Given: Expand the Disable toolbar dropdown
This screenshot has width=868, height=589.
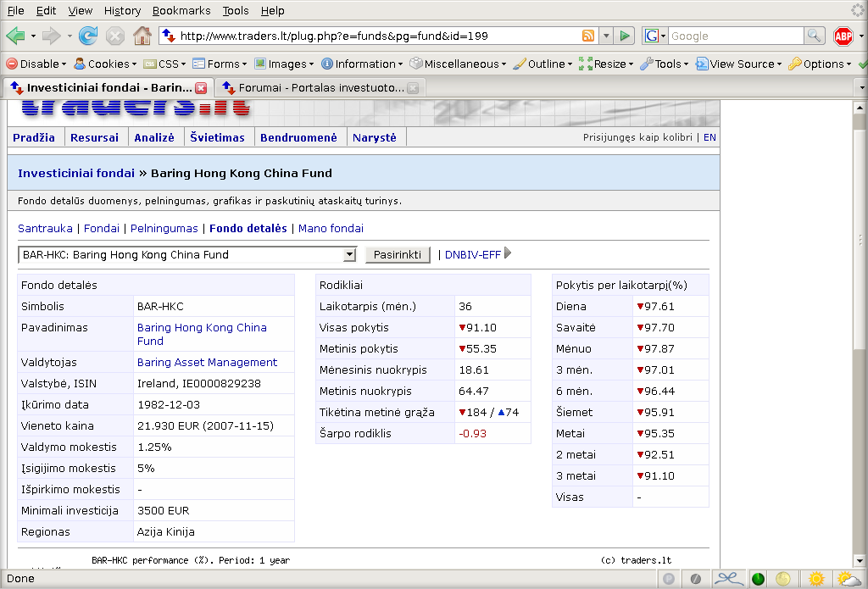Looking at the screenshot, I should 36,64.
